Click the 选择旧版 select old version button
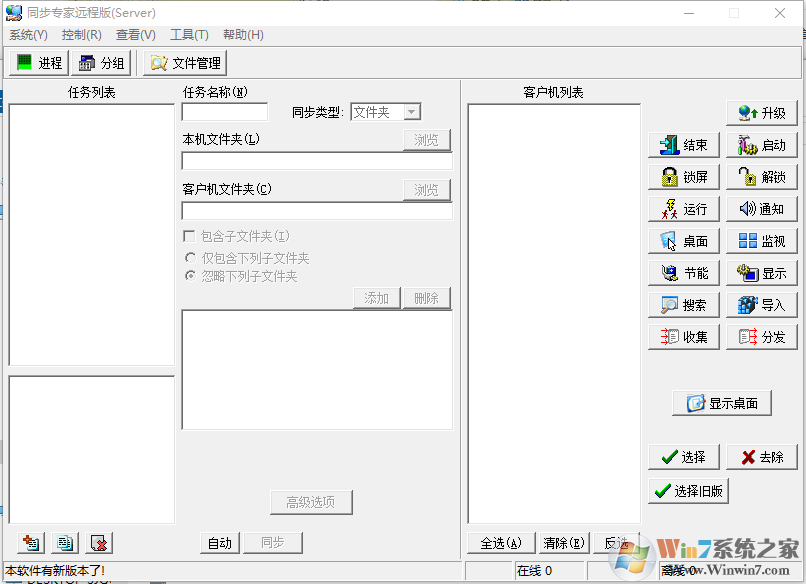806x584 pixels. 688,491
